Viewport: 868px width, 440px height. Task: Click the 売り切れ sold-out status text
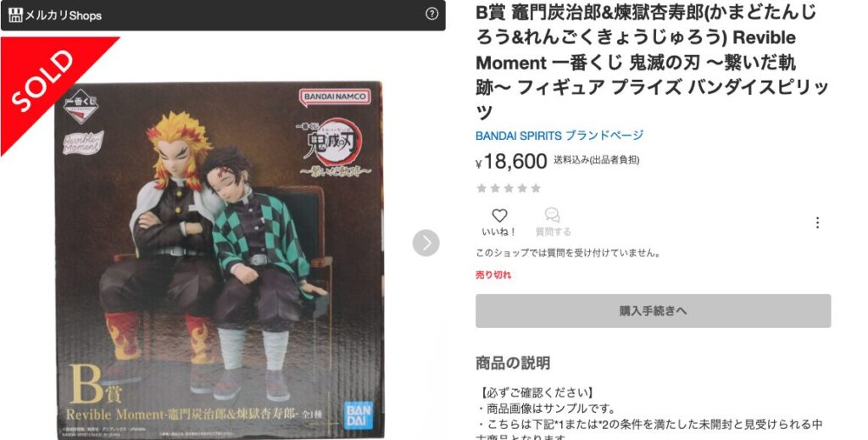coord(493,275)
